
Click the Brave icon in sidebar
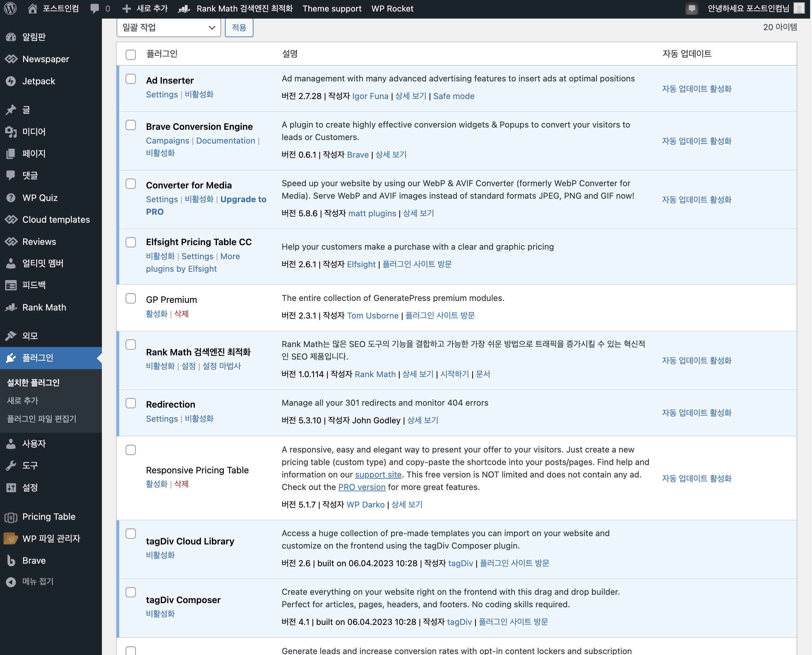11,561
